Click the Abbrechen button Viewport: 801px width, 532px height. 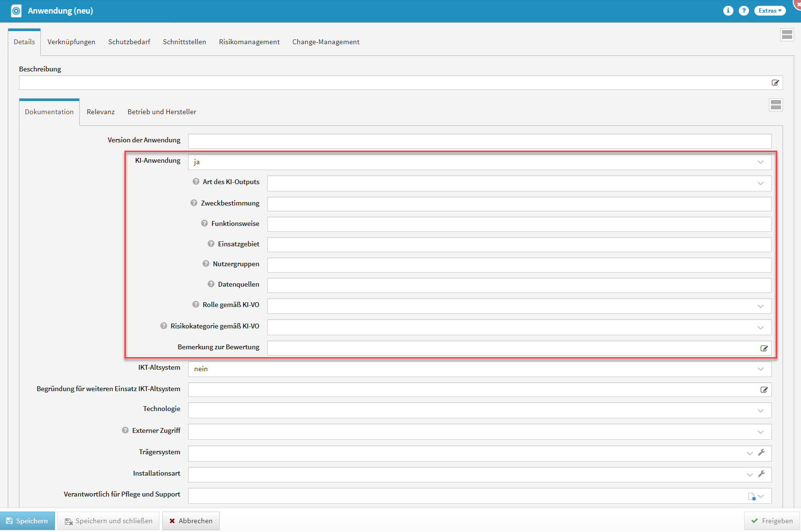click(191, 521)
